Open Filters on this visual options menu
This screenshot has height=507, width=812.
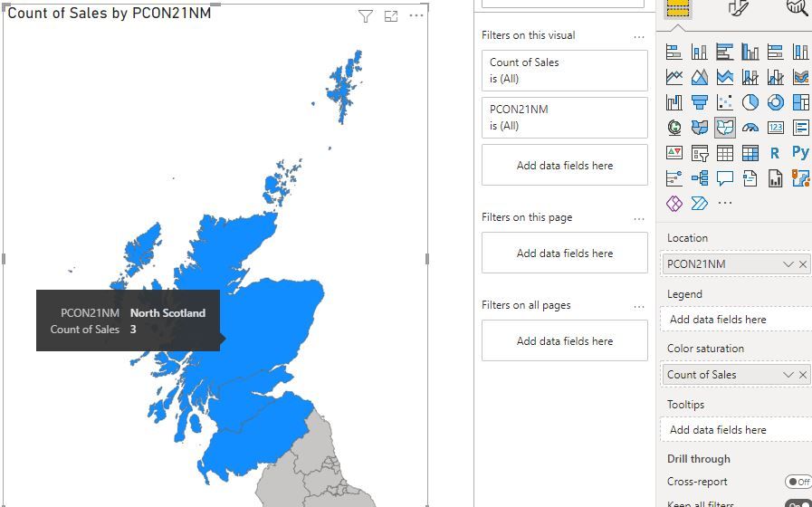(639, 36)
